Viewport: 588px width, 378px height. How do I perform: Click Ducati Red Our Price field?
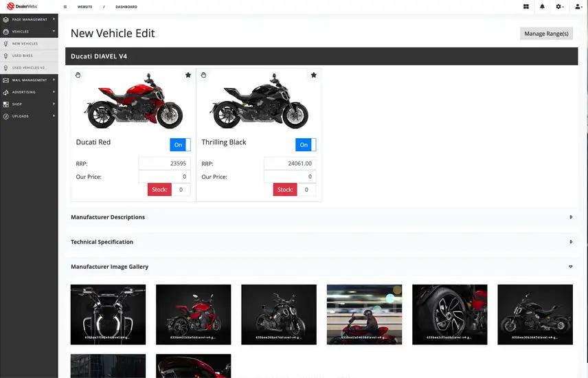pyautogui.click(x=165, y=177)
